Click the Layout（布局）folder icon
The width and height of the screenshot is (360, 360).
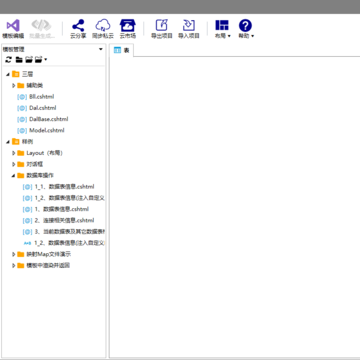(x=21, y=153)
